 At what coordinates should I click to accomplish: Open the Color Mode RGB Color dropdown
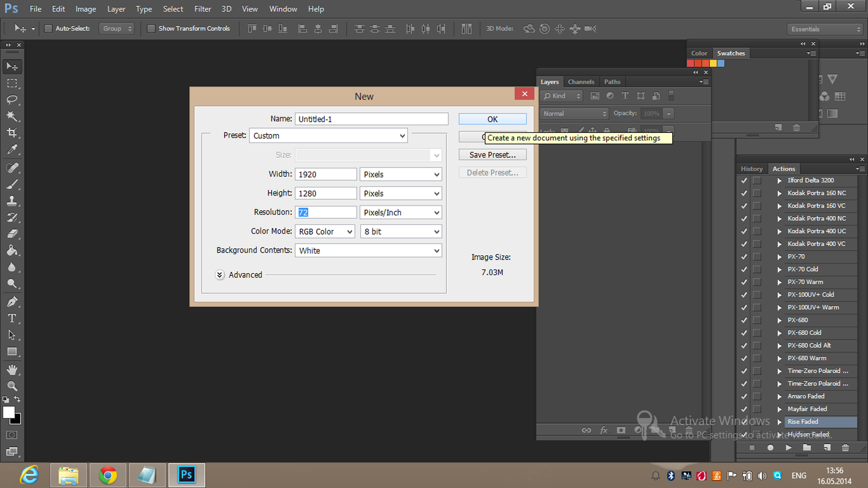[325, 231]
